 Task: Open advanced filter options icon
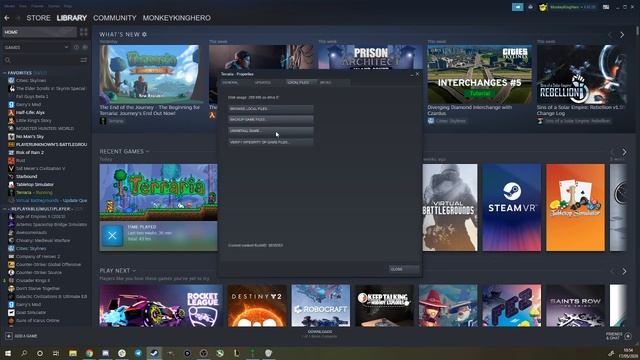point(84,60)
